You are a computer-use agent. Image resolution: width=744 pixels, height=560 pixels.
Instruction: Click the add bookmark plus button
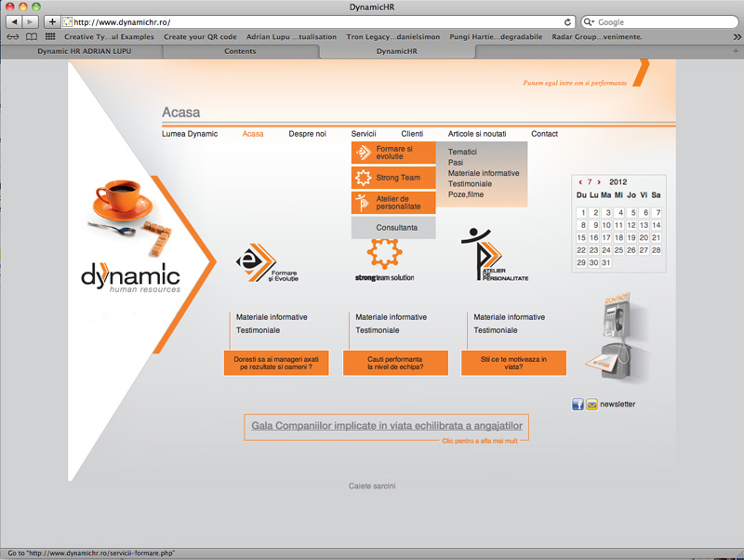click(x=52, y=21)
